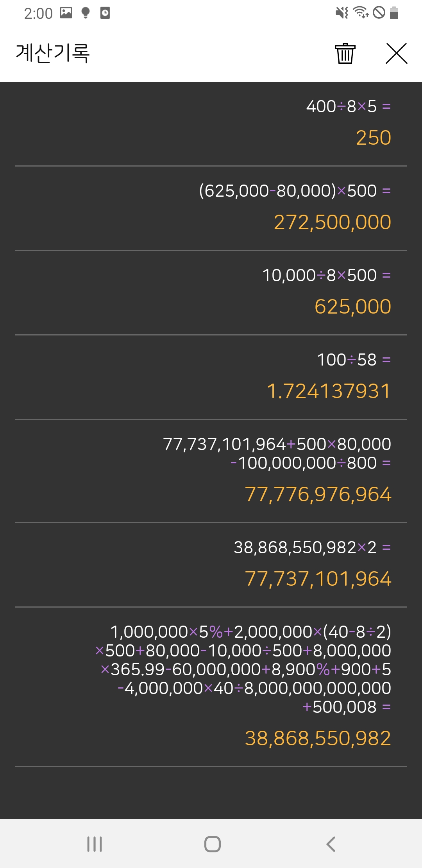Tap the trash icon to clear history

tap(345, 53)
